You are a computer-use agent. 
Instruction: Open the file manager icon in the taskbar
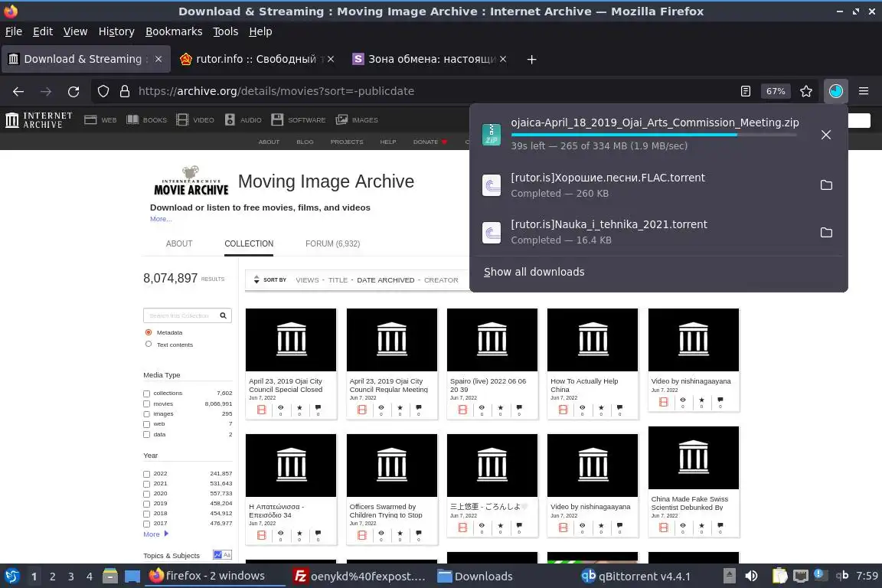tap(110, 576)
